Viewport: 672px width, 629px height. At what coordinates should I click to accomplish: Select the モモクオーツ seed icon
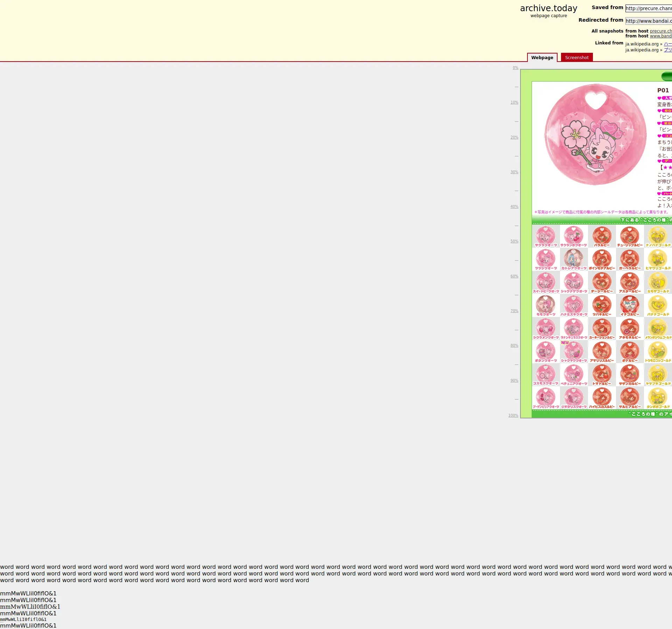(x=545, y=305)
